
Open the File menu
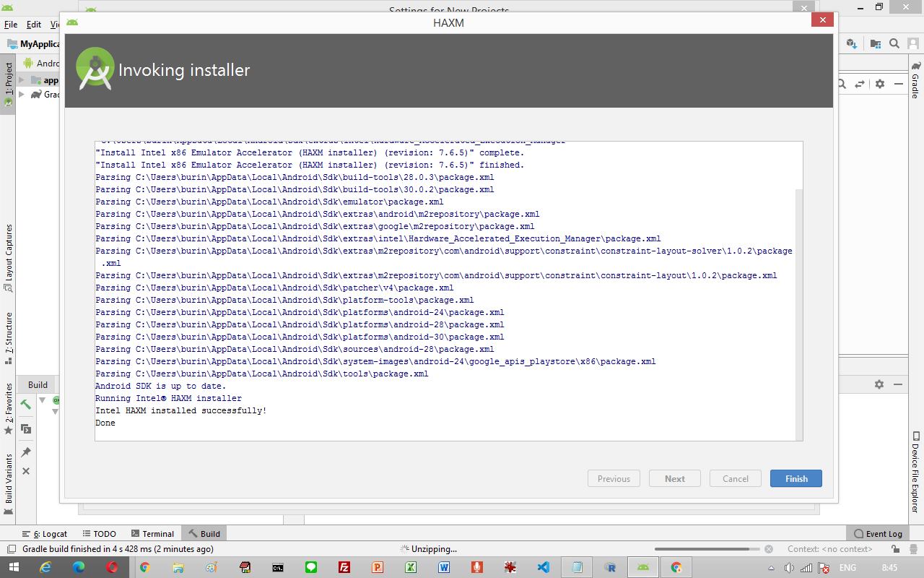tap(11, 25)
